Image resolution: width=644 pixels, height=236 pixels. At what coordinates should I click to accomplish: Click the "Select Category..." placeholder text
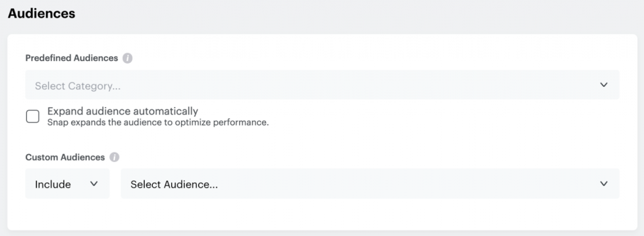77,86
